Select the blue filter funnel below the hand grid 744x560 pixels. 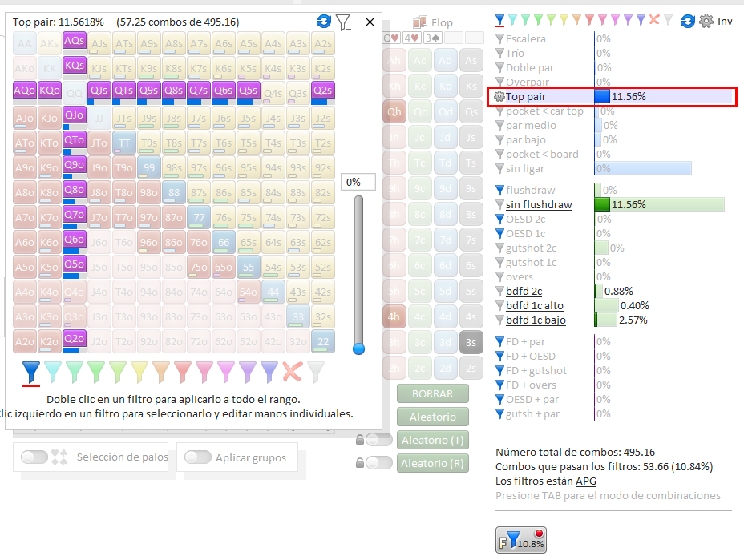[31, 372]
